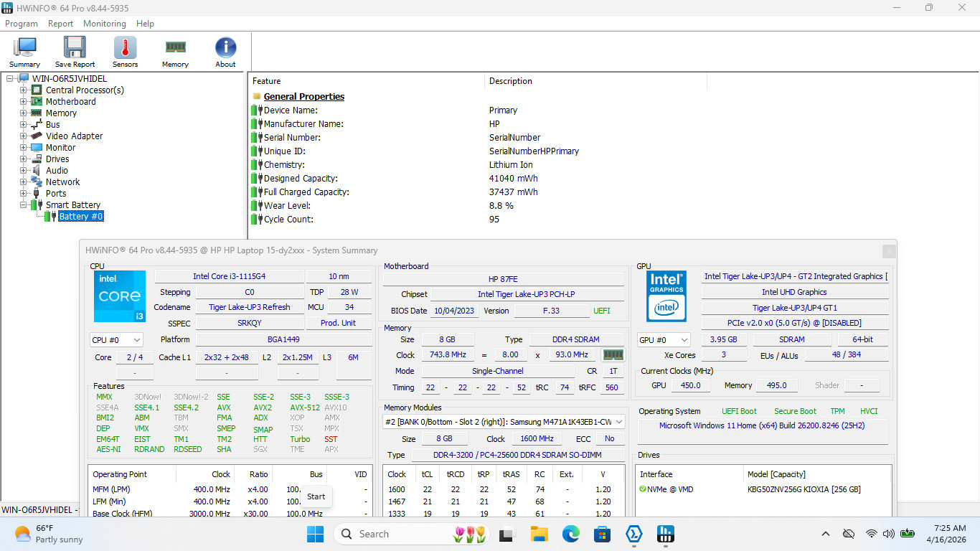Click the Audio speaker icon in the tree
Screen dimensions: 980x551
(37, 170)
